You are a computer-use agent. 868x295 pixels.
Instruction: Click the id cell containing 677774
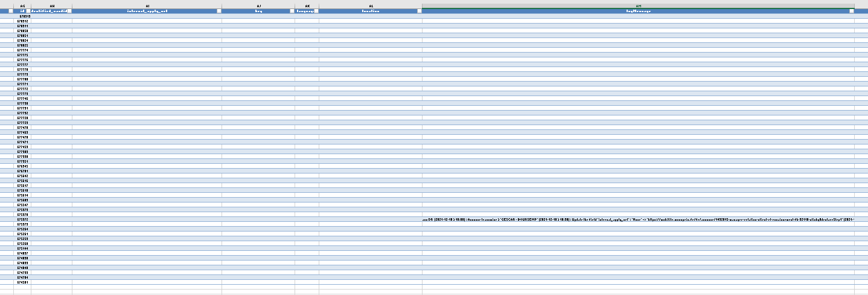pyautogui.click(x=22, y=50)
